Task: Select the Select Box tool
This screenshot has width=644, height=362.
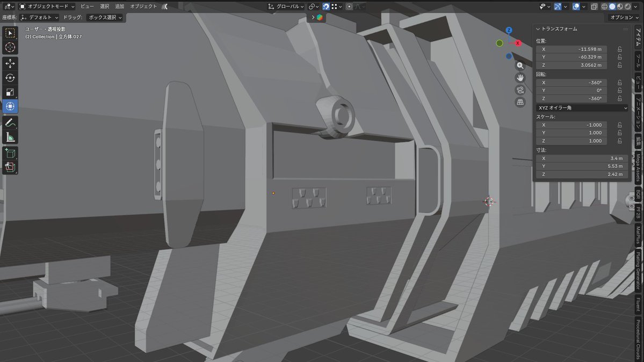Action: [10, 33]
